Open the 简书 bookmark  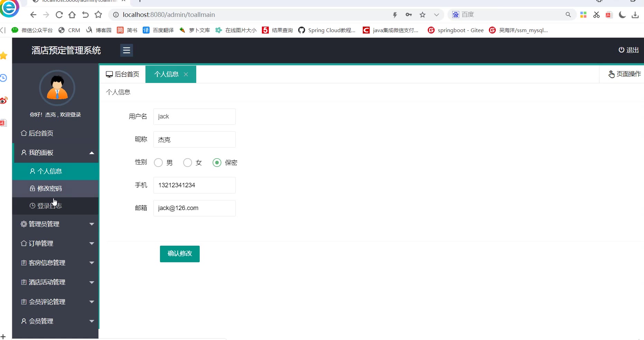(127, 30)
